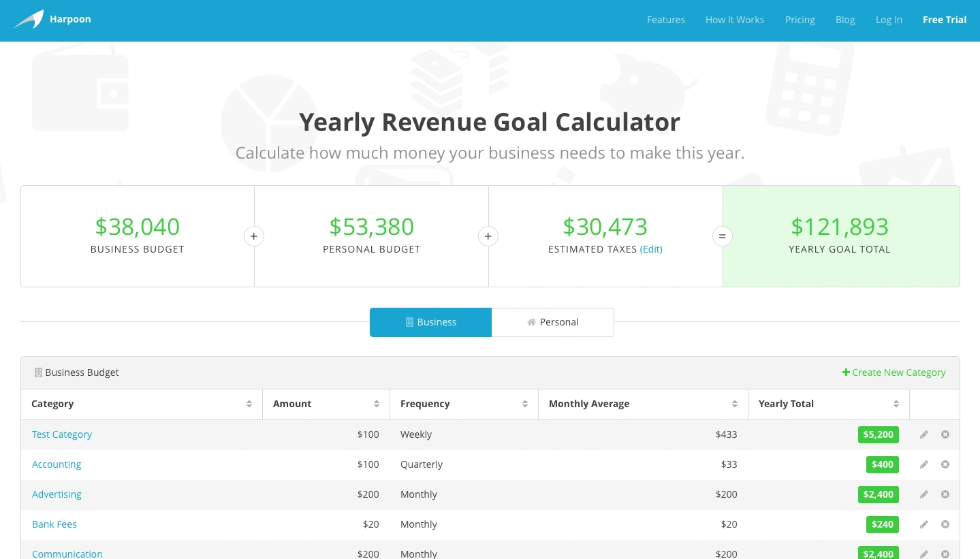Open How It Works page
Viewport: 980px width, 559px height.
pos(734,20)
